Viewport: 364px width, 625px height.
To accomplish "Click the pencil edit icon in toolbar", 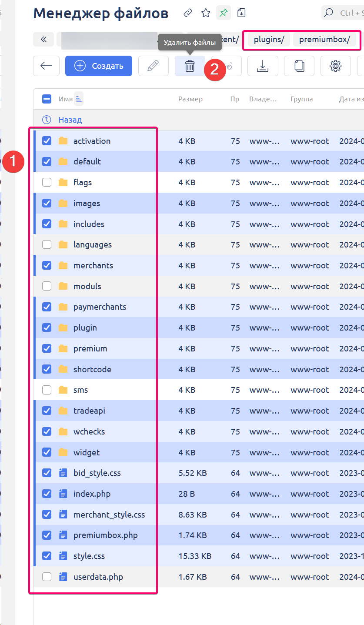I will pos(153,66).
